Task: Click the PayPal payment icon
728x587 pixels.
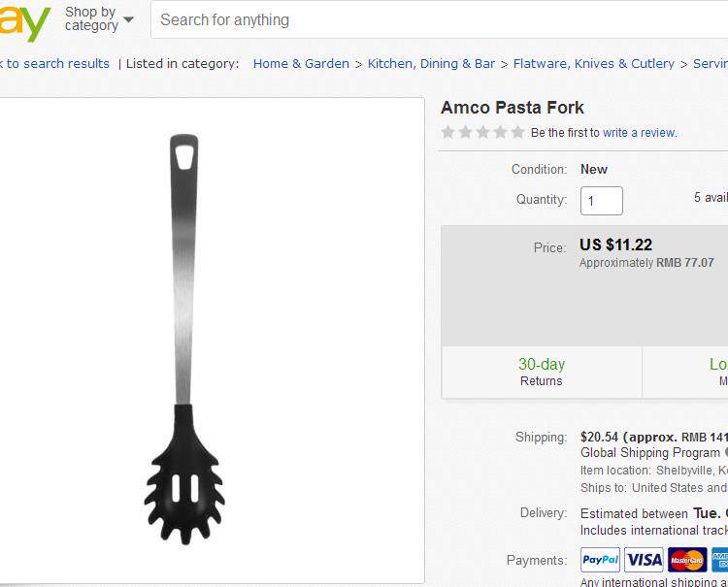Action: click(600, 560)
